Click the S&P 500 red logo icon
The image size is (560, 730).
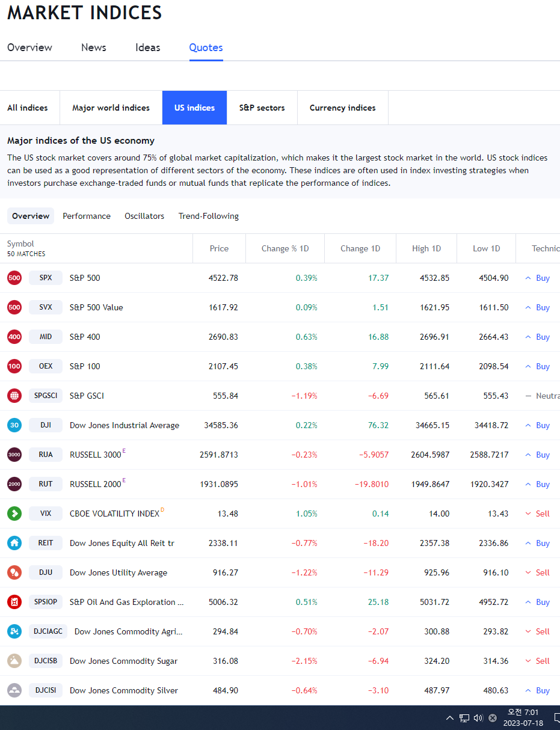tap(14, 278)
